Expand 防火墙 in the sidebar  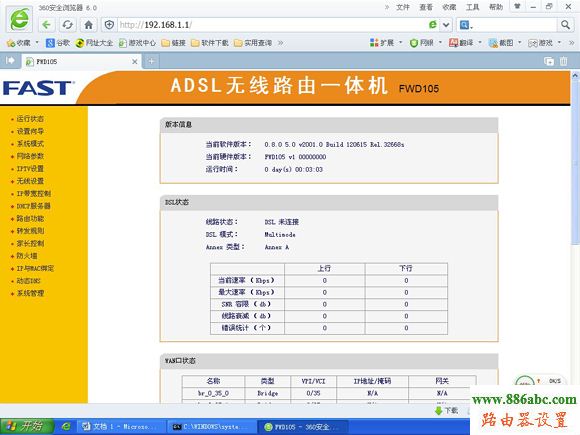coord(27,256)
